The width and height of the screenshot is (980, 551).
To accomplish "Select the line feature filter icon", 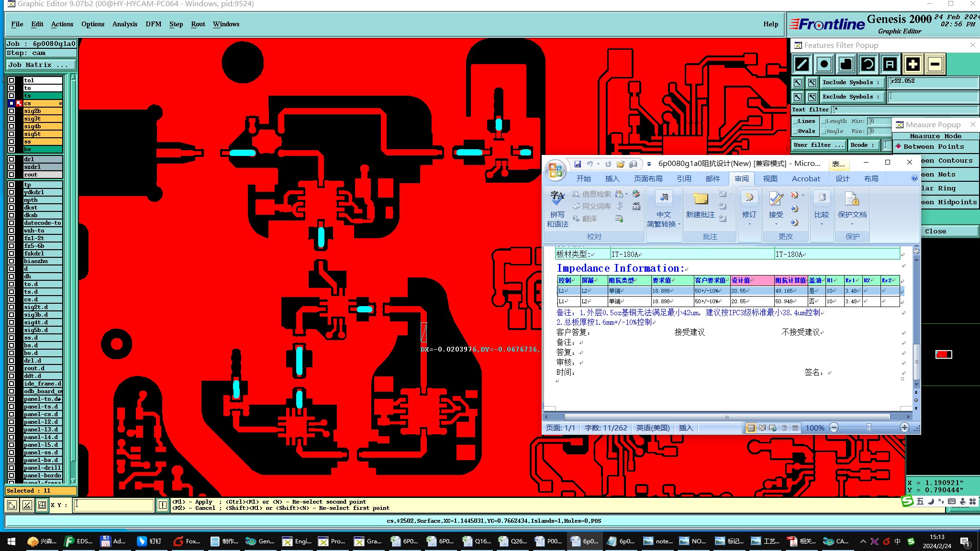I will [x=802, y=64].
